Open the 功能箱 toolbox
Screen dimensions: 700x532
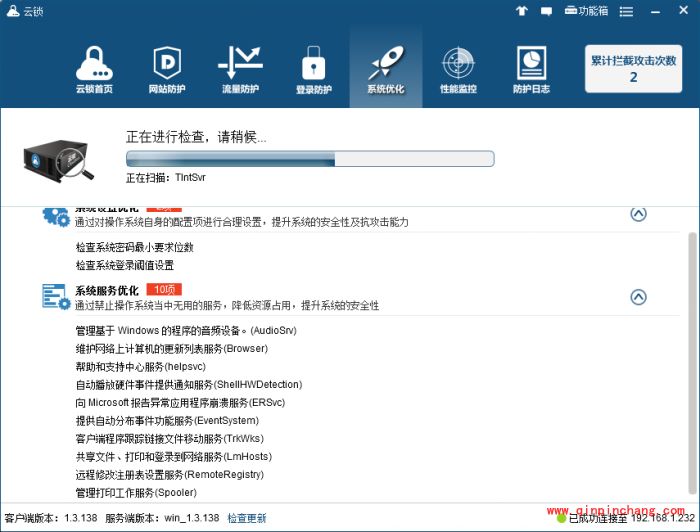(586, 11)
